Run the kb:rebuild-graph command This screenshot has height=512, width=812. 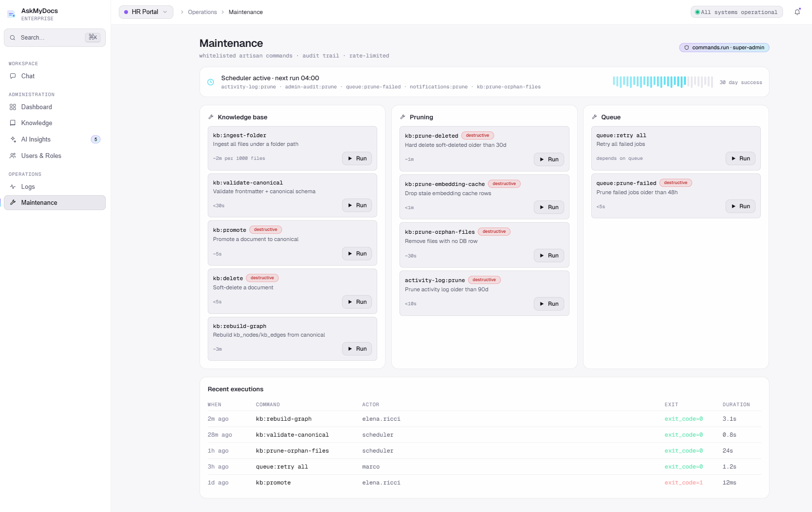tap(357, 349)
